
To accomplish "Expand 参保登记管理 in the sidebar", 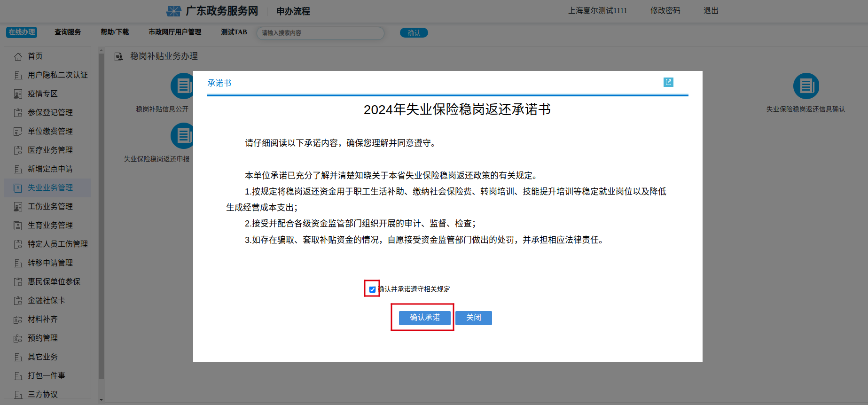I will pos(50,113).
